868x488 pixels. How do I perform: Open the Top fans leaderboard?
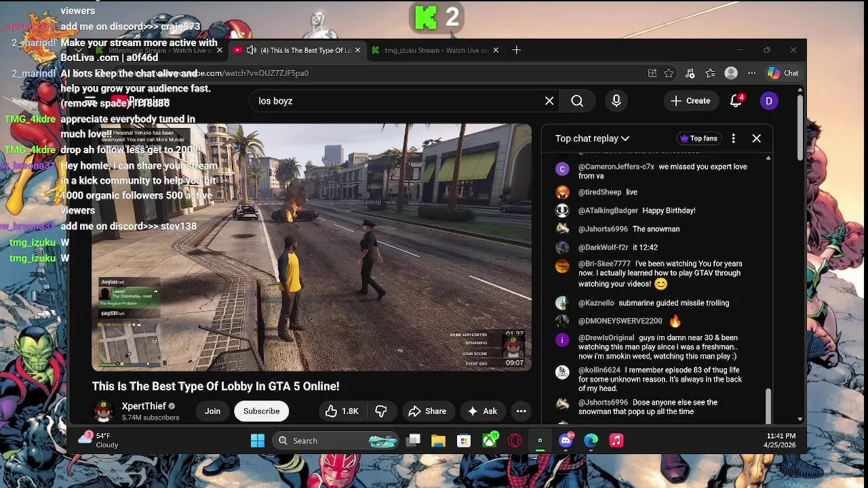[698, 138]
